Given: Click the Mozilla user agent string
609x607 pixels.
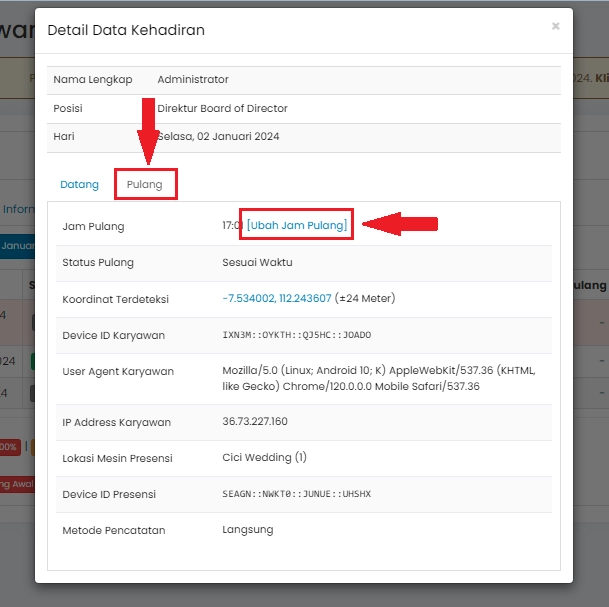Looking at the screenshot, I should [378, 378].
